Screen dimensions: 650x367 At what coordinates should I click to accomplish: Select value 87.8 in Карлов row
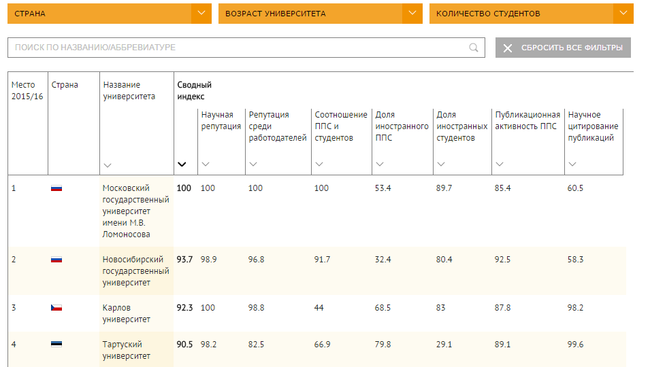tap(502, 308)
